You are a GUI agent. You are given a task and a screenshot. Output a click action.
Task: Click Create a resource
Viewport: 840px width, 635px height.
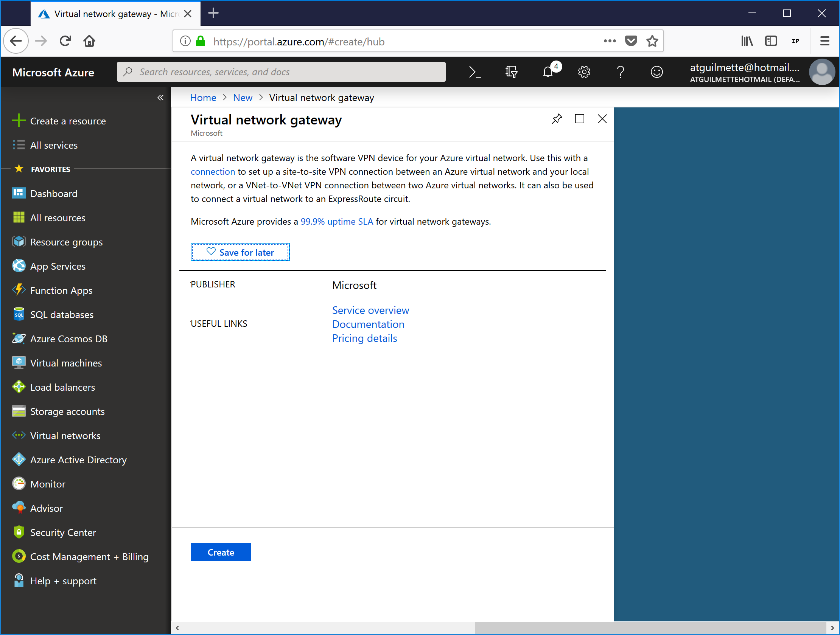pos(68,121)
